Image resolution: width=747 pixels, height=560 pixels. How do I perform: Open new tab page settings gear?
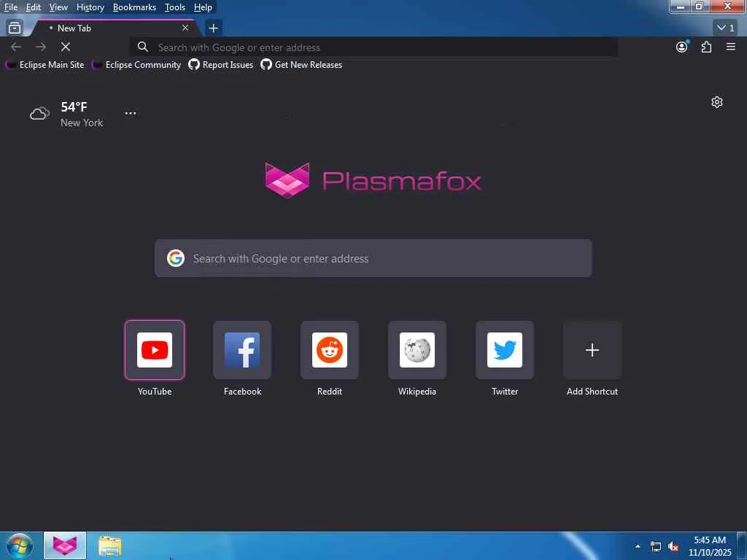click(x=716, y=102)
